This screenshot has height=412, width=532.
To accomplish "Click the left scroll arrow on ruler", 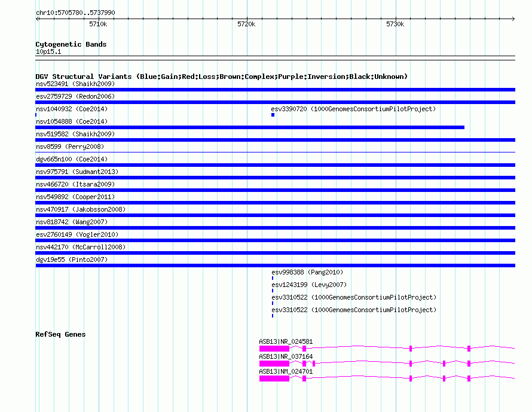I will [x=38, y=19].
